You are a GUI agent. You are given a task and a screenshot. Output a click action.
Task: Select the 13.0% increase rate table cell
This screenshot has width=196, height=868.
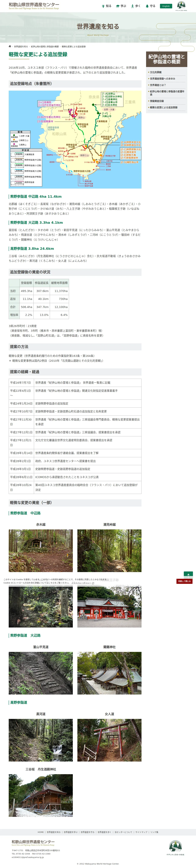point(42,315)
